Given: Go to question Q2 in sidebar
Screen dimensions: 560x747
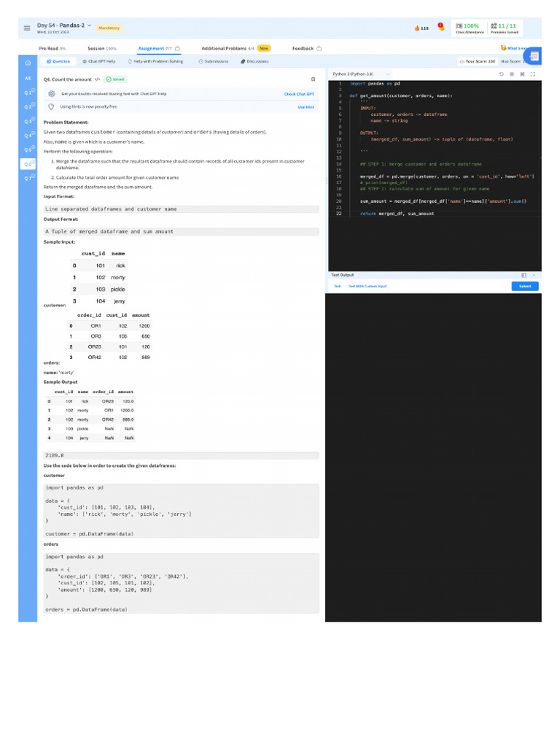Looking at the screenshot, I should 28,107.
